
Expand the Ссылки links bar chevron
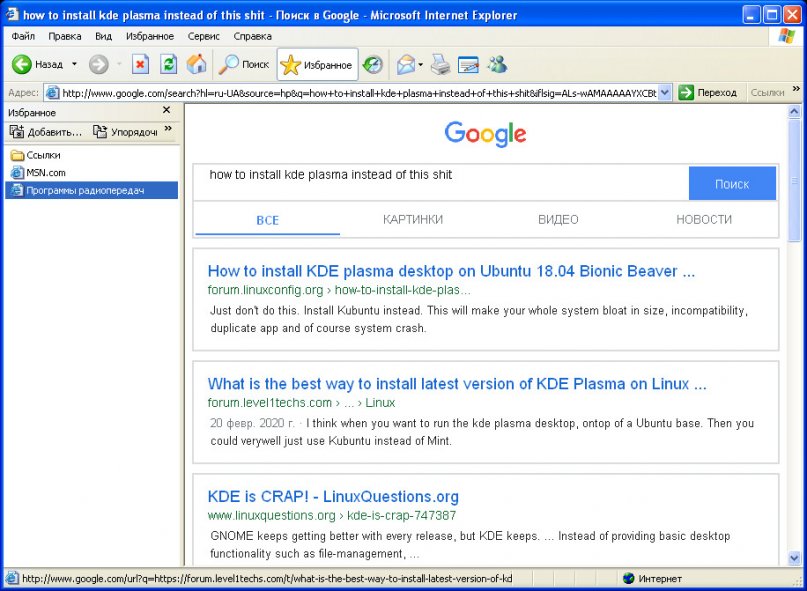pyautogui.click(x=796, y=89)
